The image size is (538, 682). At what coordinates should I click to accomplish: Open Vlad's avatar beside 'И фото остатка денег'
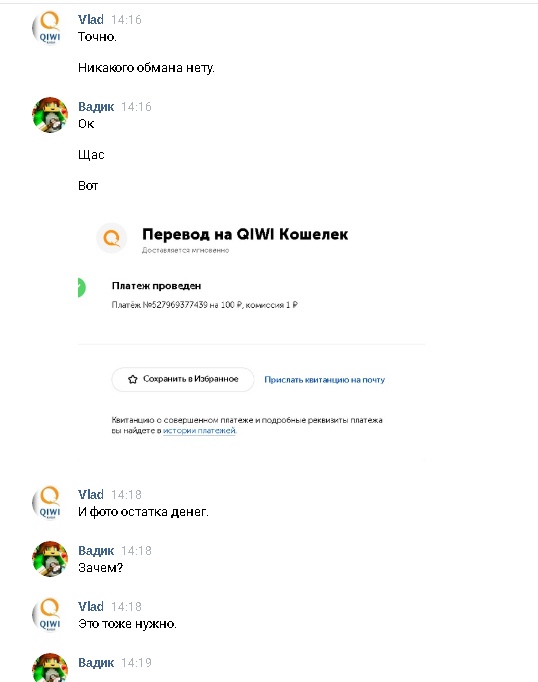tap(50, 503)
